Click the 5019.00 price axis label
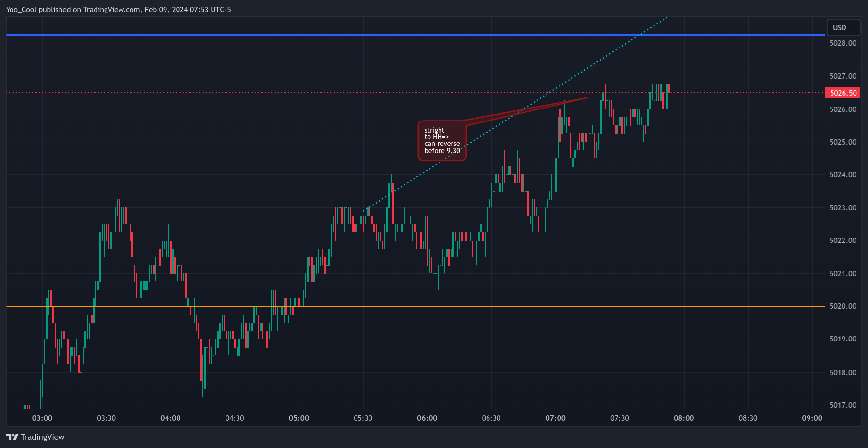This screenshot has height=448, width=868. (843, 339)
